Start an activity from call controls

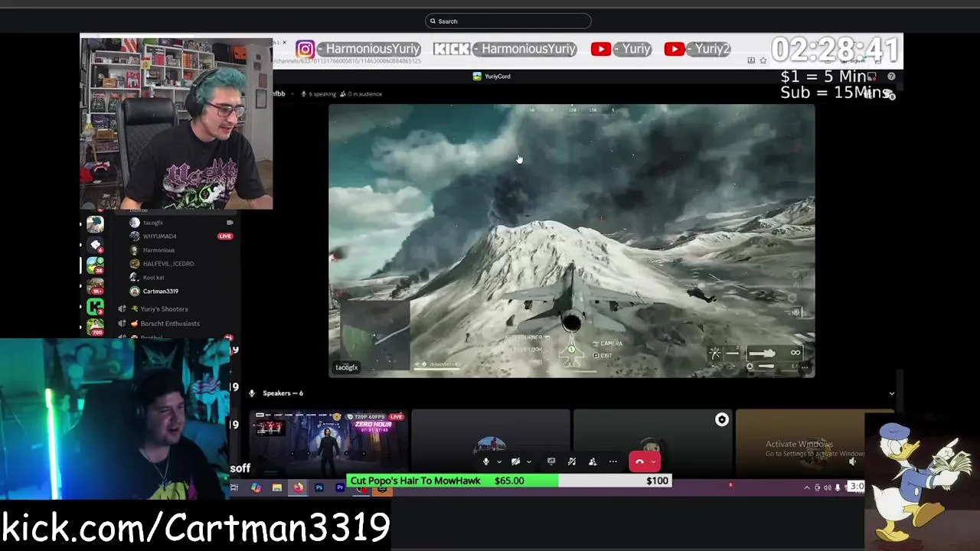593,461
